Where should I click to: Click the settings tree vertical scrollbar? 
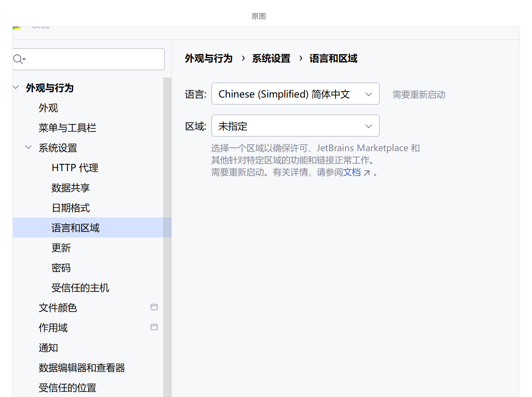167,240
